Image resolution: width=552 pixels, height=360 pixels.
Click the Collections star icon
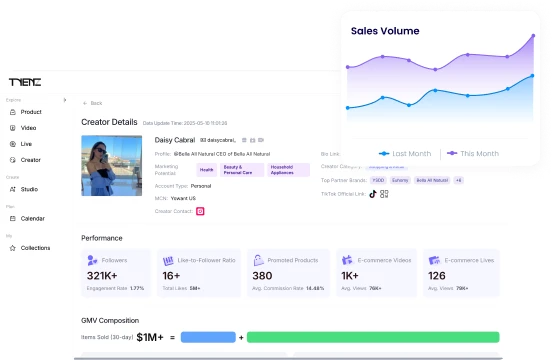click(13, 248)
